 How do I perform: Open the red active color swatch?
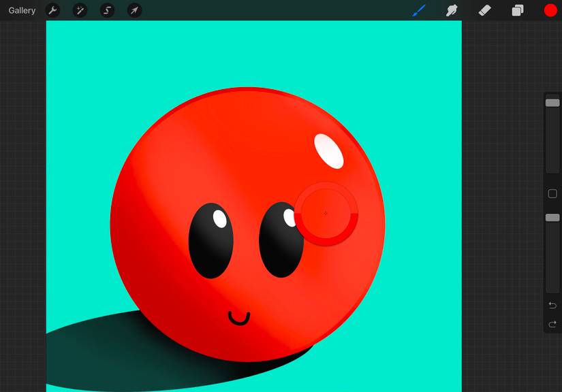point(550,10)
